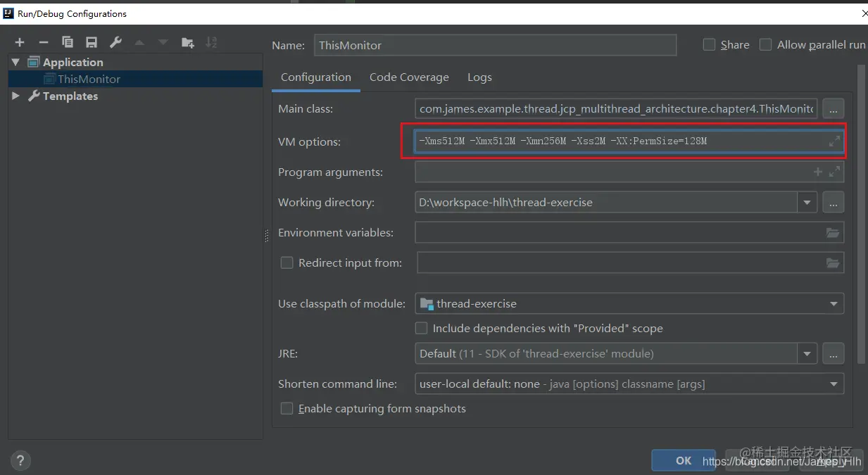The height and width of the screenshot is (475, 868).
Task: Toggle the Share checkbox
Action: point(710,44)
